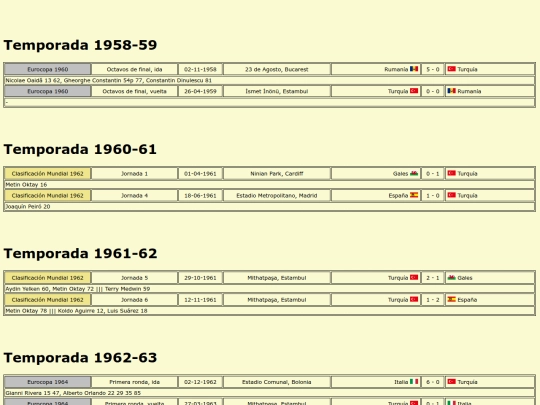Screen dimensions: 540x405
Task: Click Spain flag in 18-06-1961 match row
Action: [x=414, y=195]
